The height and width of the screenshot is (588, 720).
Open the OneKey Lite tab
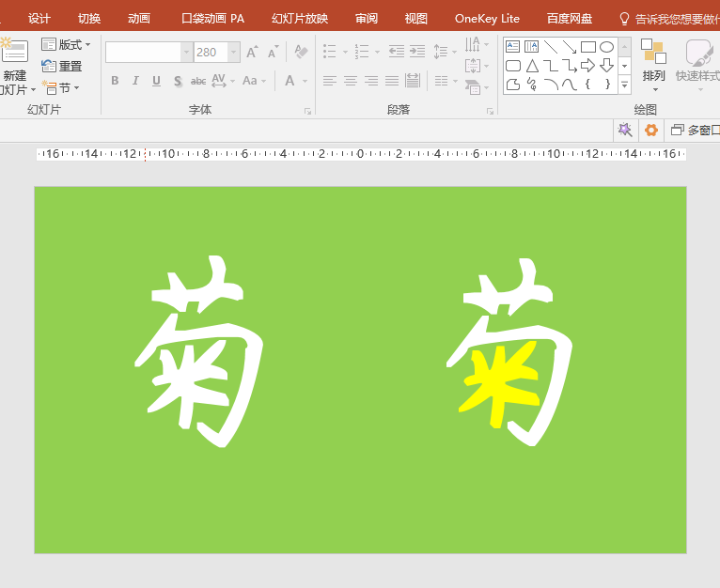pyautogui.click(x=487, y=19)
